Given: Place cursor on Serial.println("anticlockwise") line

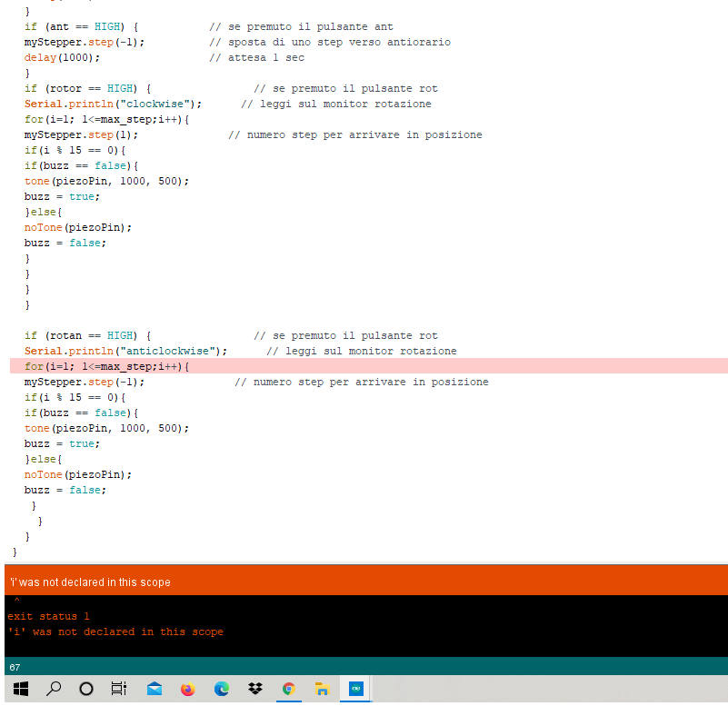Looking at the screenshot, I should tap(125, 351).
